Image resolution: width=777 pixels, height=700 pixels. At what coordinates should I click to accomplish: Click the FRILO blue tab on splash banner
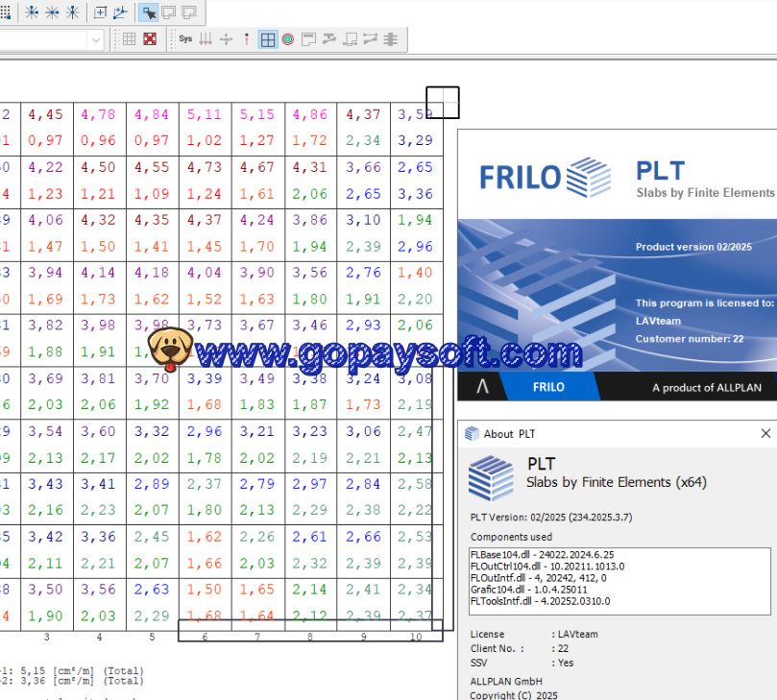coord(549,387)
